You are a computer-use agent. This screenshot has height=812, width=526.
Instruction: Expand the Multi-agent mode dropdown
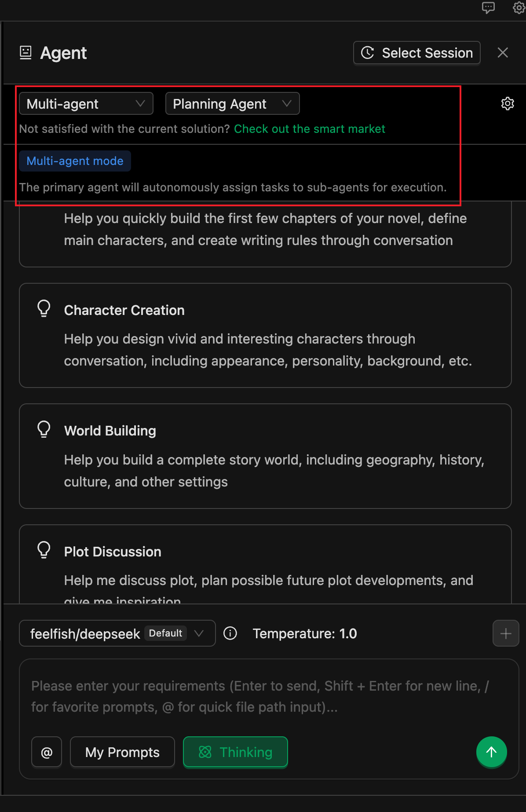click(86, 104)
